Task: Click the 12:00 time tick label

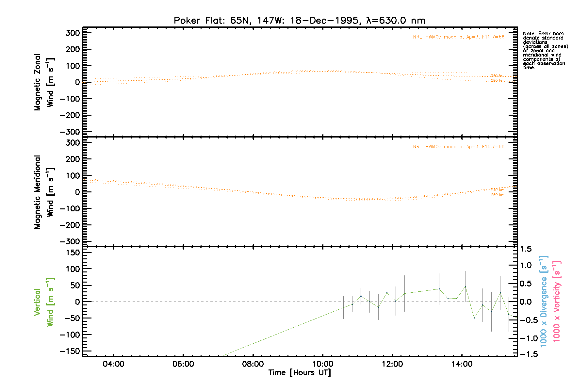Action: pos(392,364)
